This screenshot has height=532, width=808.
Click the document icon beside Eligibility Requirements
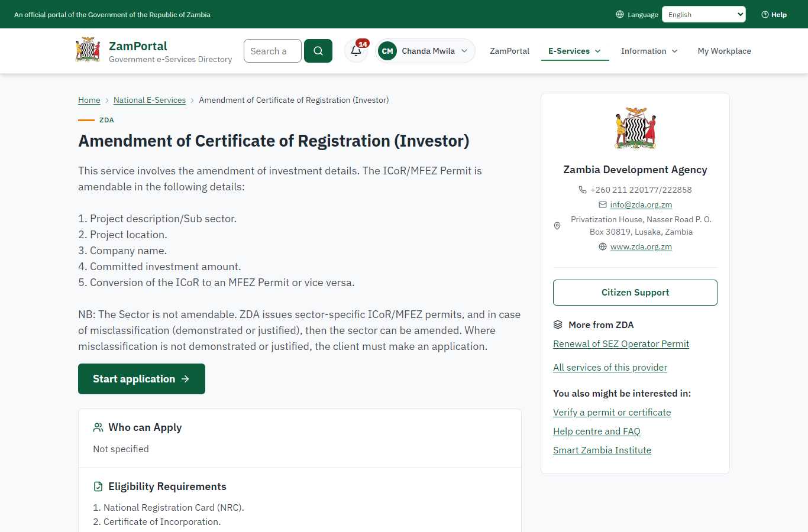coord(98,486)
